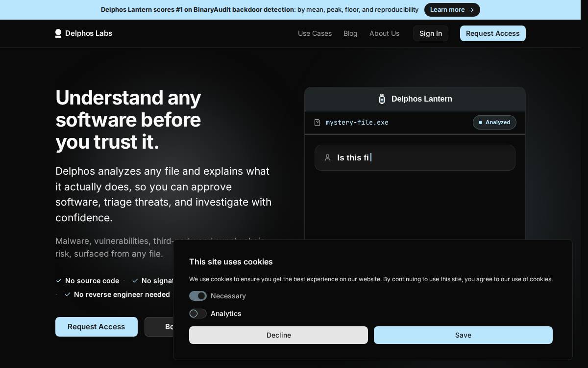Save cookie preferences
This screenshot has width=588, height=368.
(463, 335)
